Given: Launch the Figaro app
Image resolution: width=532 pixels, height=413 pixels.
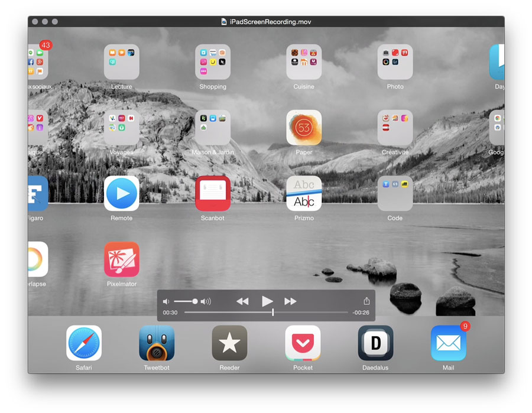Looking at the screenshot, I should coord(38,193).
